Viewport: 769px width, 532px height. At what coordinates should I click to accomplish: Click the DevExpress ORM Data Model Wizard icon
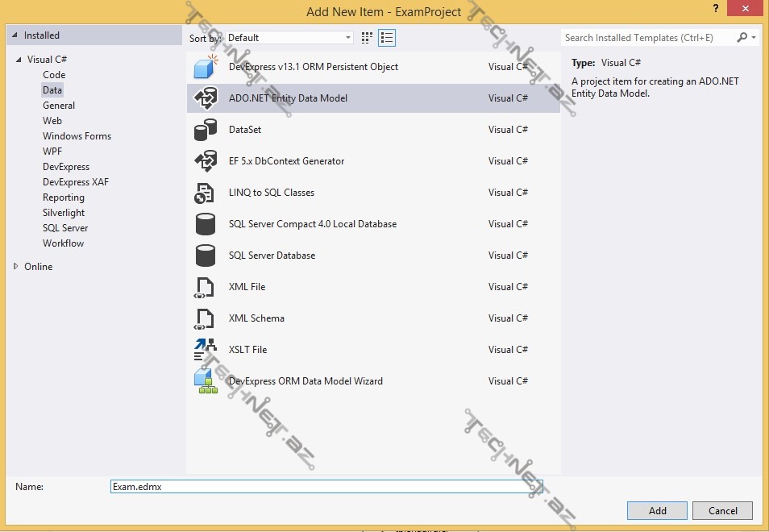pyautogui.click(x=206, y=381)
